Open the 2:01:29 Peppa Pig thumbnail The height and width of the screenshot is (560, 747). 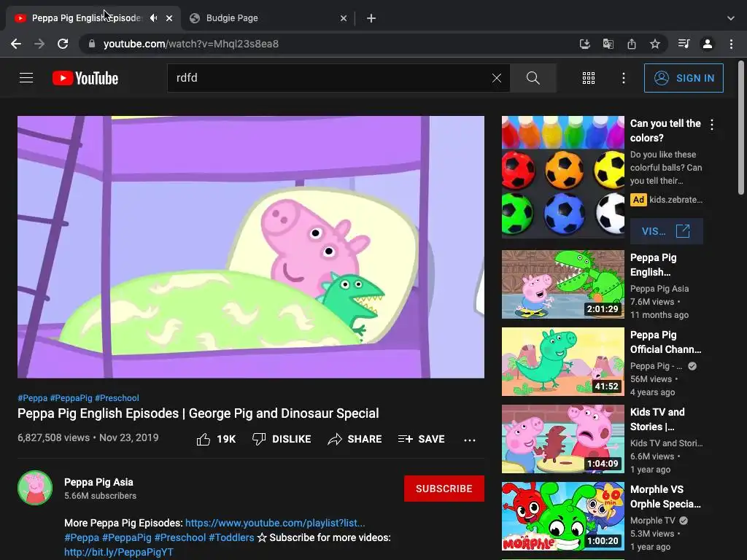click(x=562, y=284)
